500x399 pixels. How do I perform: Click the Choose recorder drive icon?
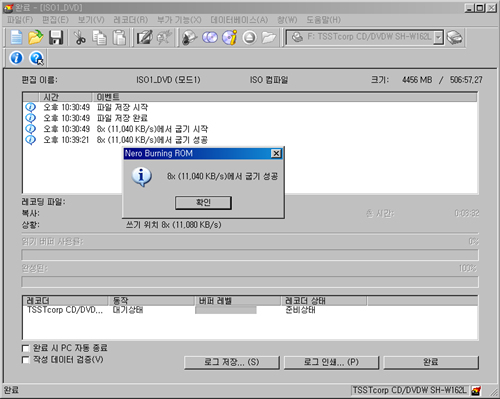coord(455,37)
